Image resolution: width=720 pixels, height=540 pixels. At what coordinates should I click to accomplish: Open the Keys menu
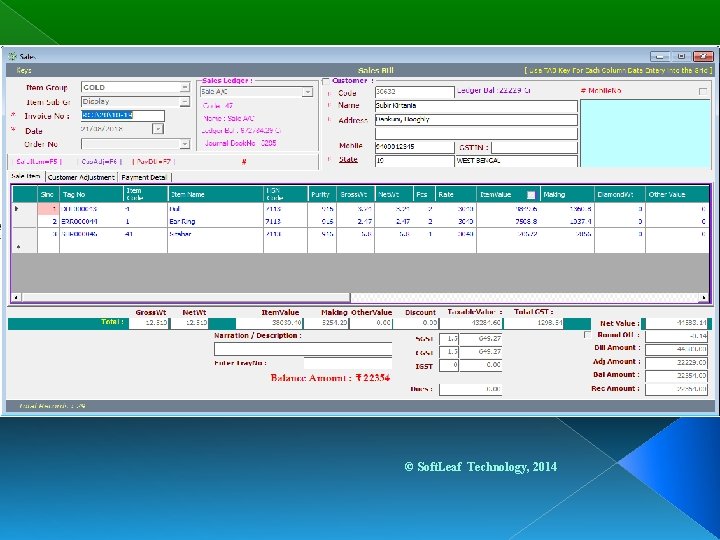[24, 70]
